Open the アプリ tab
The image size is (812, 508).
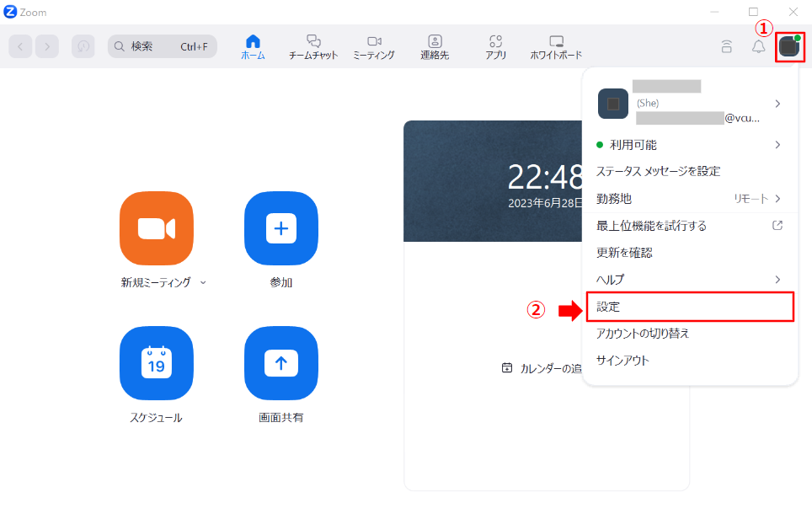(x=495, y=46)
